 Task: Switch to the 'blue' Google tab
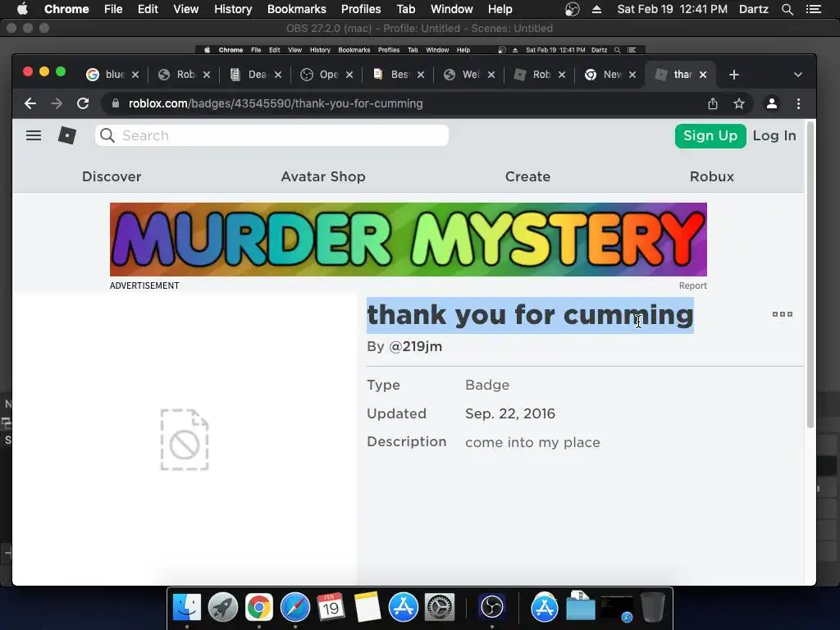click(106, 75)
